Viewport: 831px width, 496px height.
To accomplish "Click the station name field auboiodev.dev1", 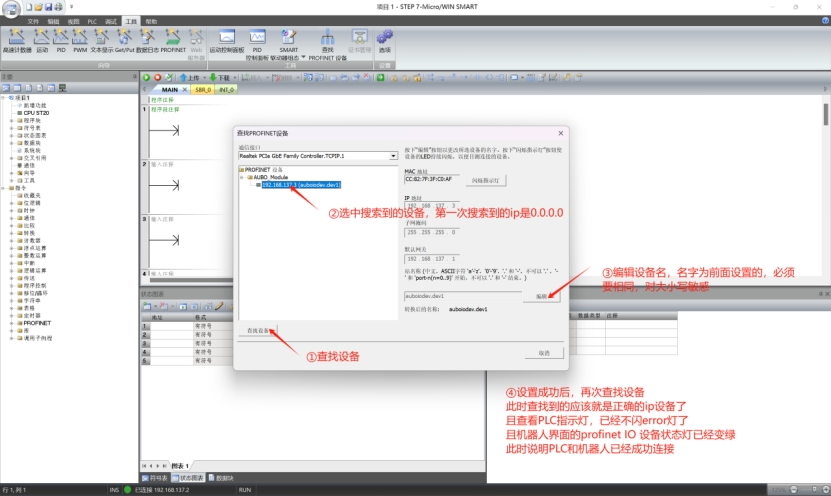I will [460, 297].
